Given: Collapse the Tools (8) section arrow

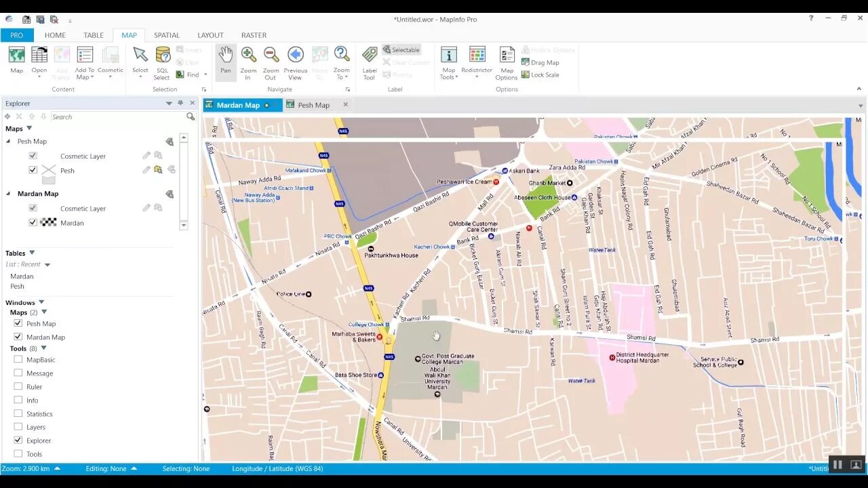Looking at the screenshot, I should click(x=43, y=348).
